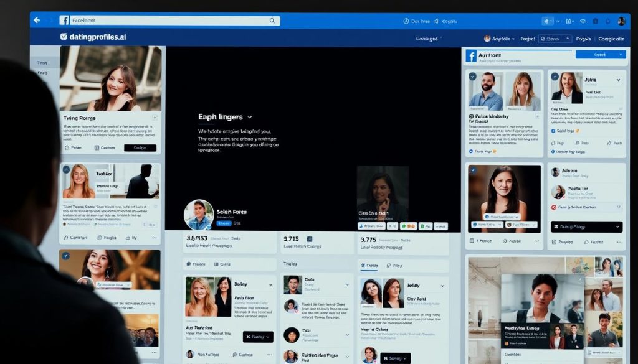The height and width of the screenshot is (364, 638).
Task: Open the three-dot menu beside the Aoleall action
Action: [538, 241]
